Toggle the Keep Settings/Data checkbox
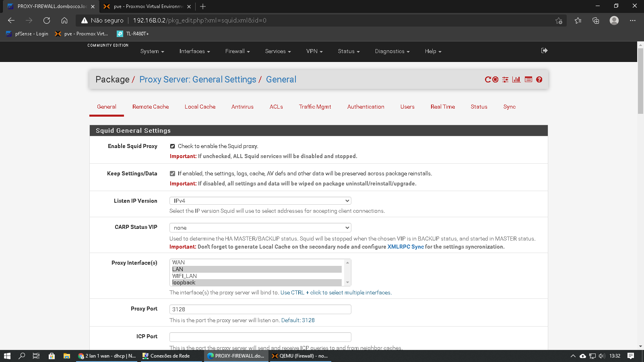This screenshot has width=644, height=362. (172, 174)
